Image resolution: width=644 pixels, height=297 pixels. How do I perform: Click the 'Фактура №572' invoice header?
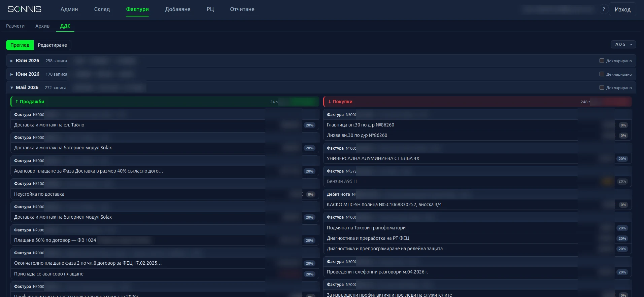pyautogui.click(x=477, y=171)
